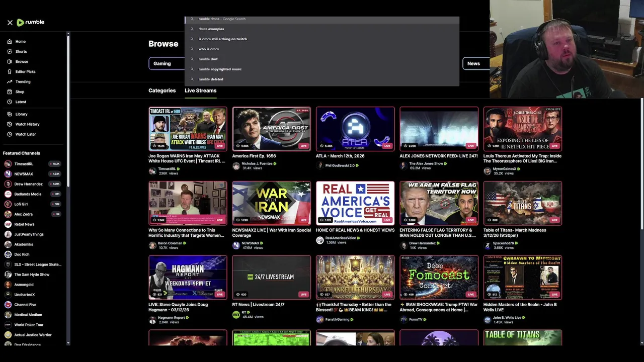Click RT channel avatar under RT News
This screenshot has width=644, height=362.
pyautogui.click(x=236, y=314)
